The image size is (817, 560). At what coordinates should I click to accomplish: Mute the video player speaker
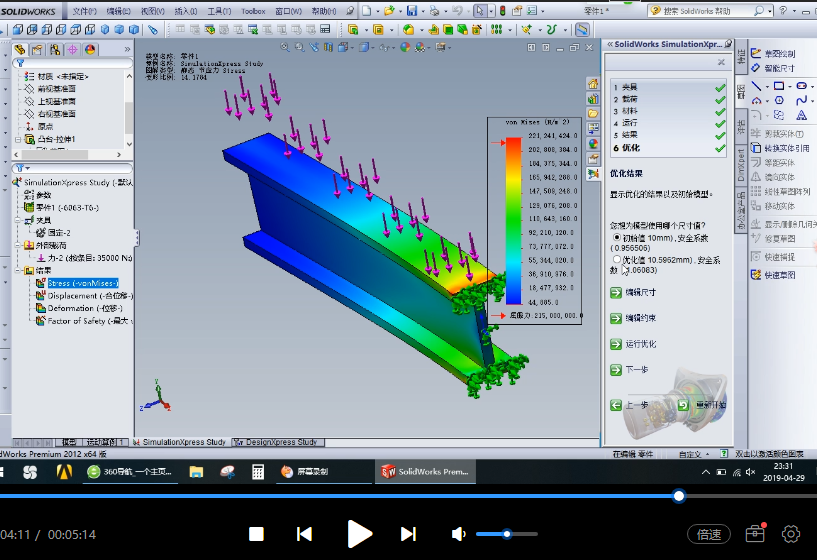pyautogui.click(x=459, y=534)
